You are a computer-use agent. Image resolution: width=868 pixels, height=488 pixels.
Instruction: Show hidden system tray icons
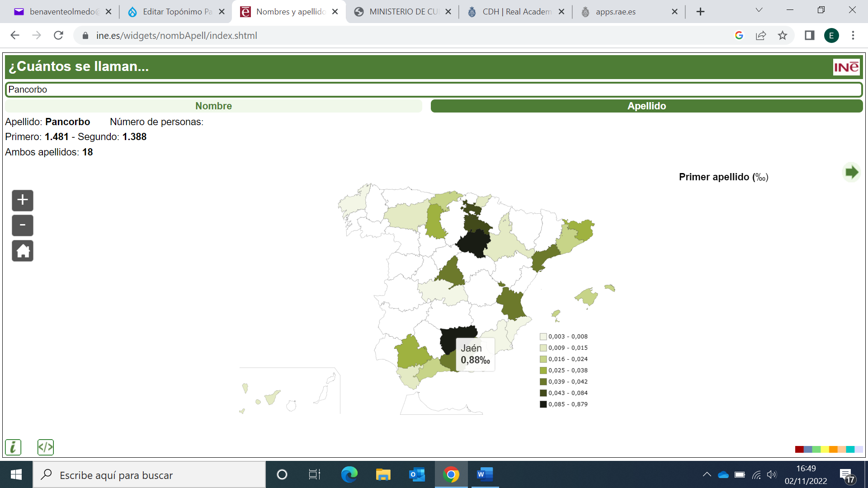coord(707,474)
